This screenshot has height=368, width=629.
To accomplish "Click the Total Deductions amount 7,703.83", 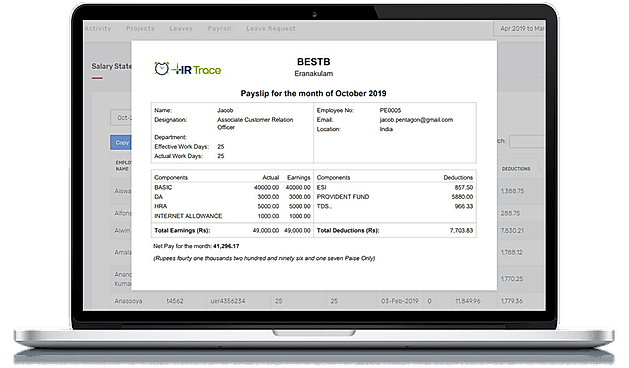I will 461,230.
